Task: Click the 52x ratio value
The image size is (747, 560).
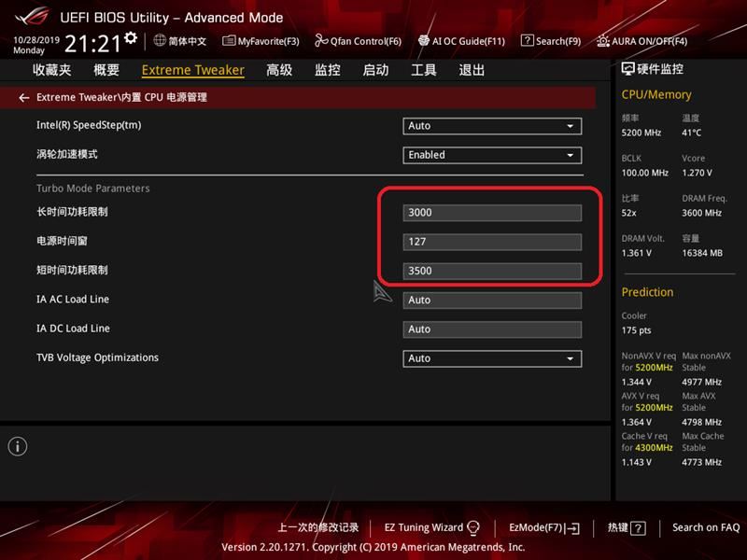Action: pos(628,213)
